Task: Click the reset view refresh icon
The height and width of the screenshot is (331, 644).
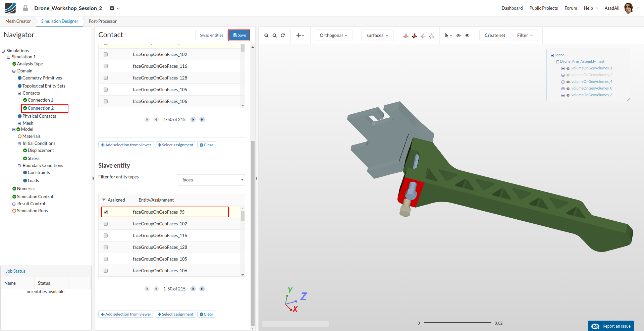Action: coord(283,36)
